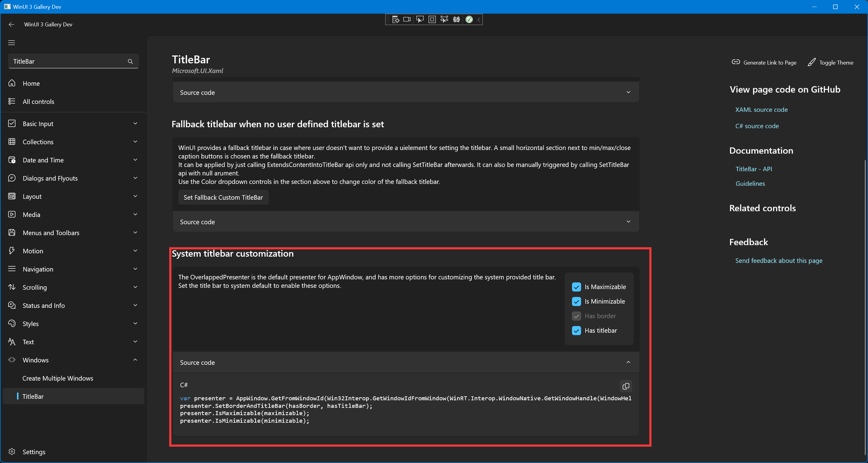Click the disabled Has border checkbox

pos(577,316)
